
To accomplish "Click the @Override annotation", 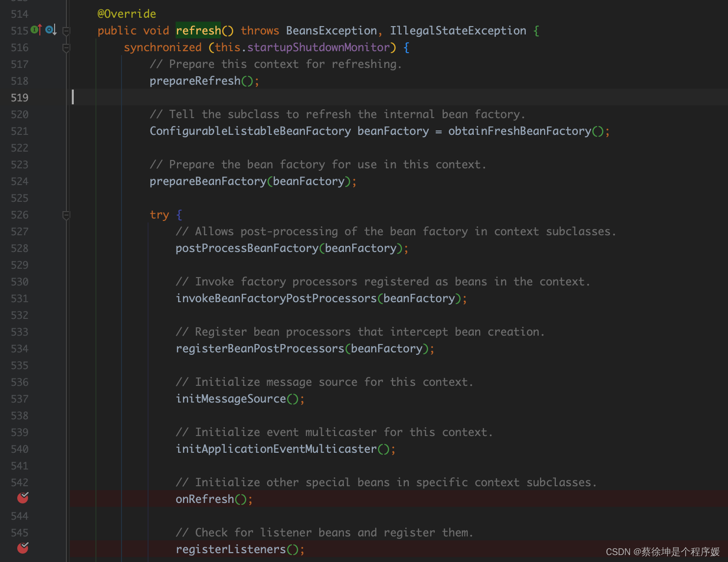I will 127,14.
